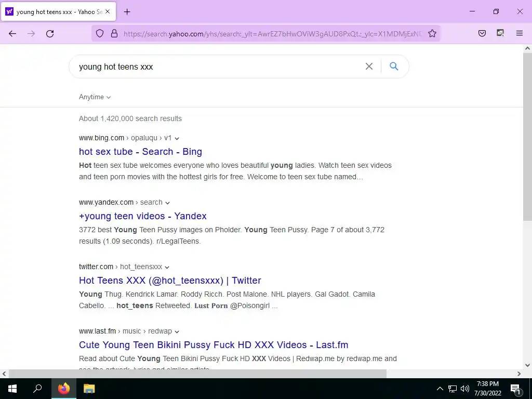The image size is (532, 399).
Task: Go back to the previous page
Action: [x=12, y=34]
